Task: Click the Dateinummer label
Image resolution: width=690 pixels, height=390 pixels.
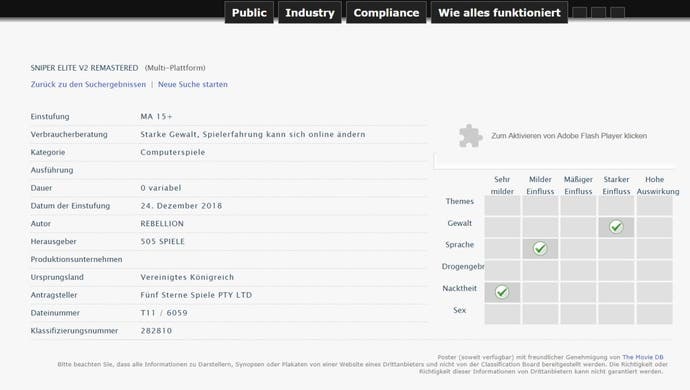Action: pyautogui.click(x=55, y=313)
